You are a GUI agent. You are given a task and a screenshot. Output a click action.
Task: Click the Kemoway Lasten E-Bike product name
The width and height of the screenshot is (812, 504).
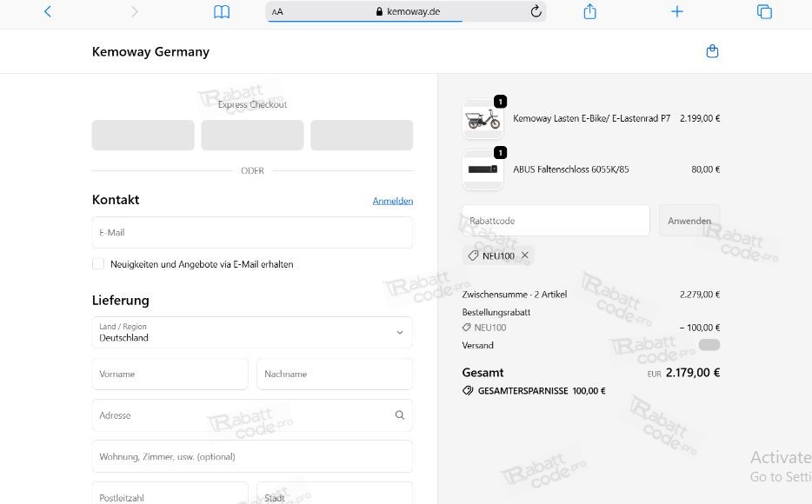591,118
